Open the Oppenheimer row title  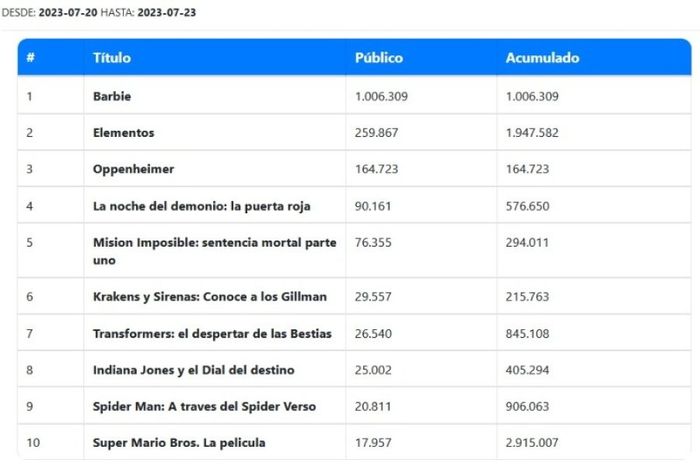[133, 169]
